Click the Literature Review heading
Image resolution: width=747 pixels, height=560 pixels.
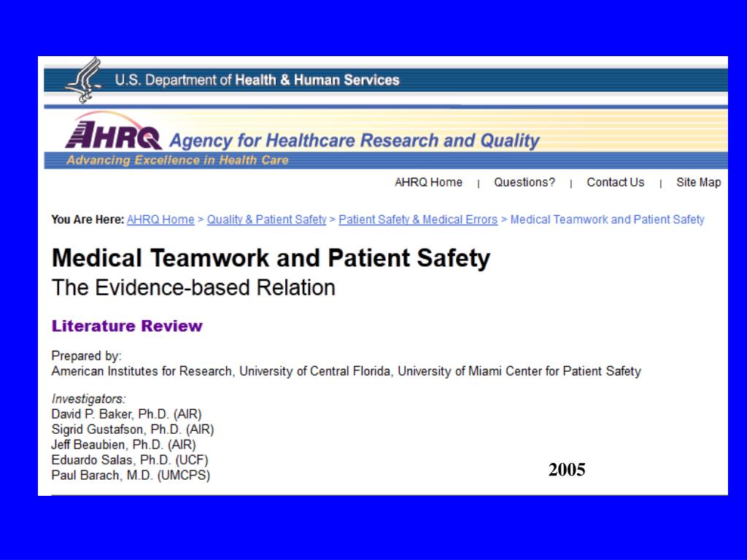tap(127, 326)
